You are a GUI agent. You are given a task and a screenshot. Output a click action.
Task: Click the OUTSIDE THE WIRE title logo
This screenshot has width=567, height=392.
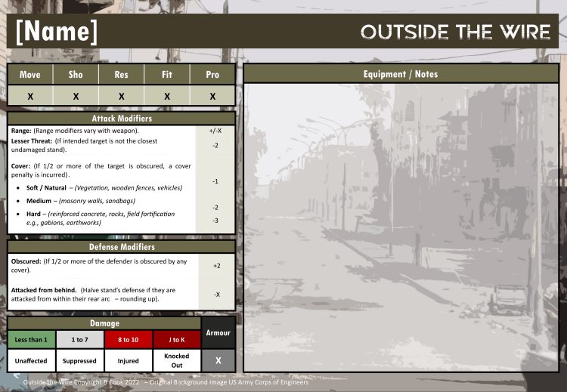point(454,32)
